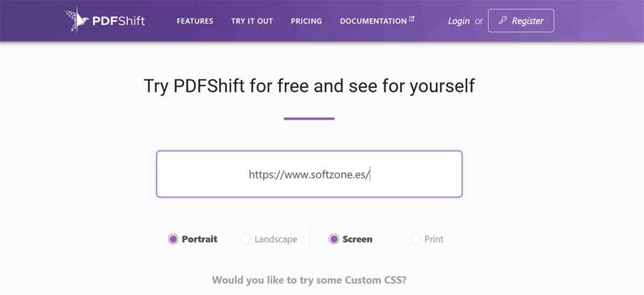Click the Landscape label text
The image size is (644, 295).
(275, 239)
